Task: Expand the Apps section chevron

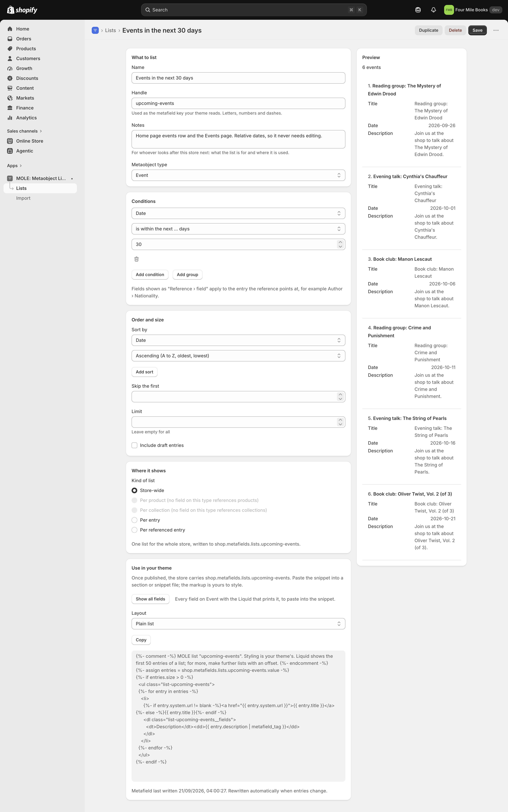Action: [x=21, y=166]
